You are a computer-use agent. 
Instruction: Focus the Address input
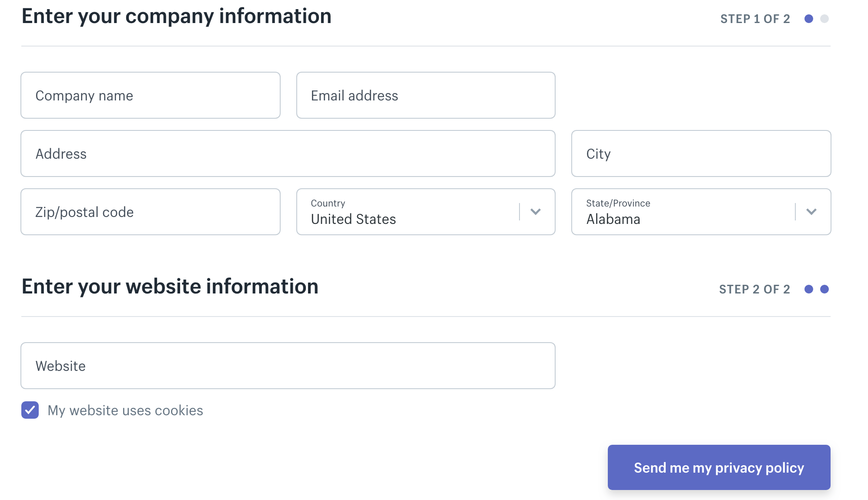pos(287,153)
